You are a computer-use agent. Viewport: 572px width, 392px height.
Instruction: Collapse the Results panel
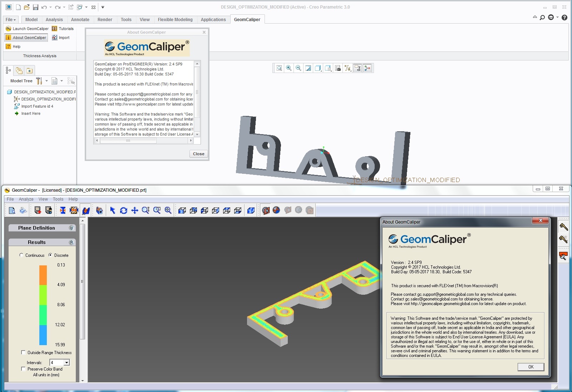pyautogui.click(x=71, y=242)
